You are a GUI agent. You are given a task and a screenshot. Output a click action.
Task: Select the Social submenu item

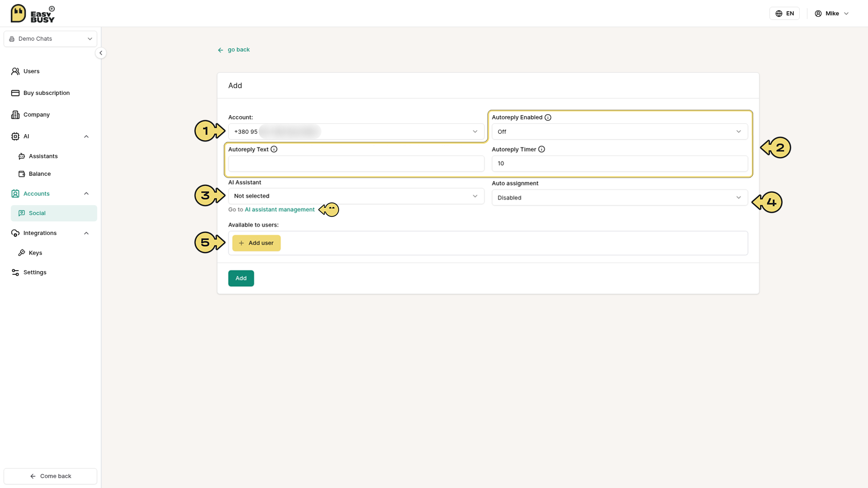[x=54, y=213]
